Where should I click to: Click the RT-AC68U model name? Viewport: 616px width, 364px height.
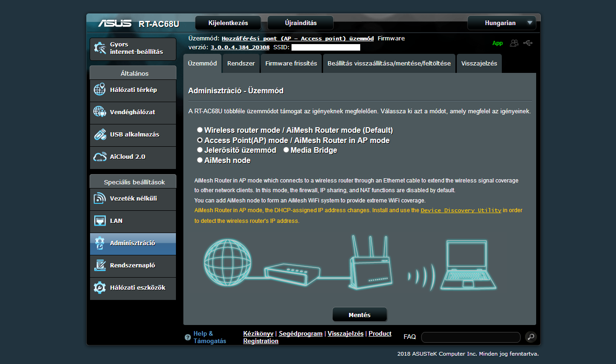pos(159,24)
